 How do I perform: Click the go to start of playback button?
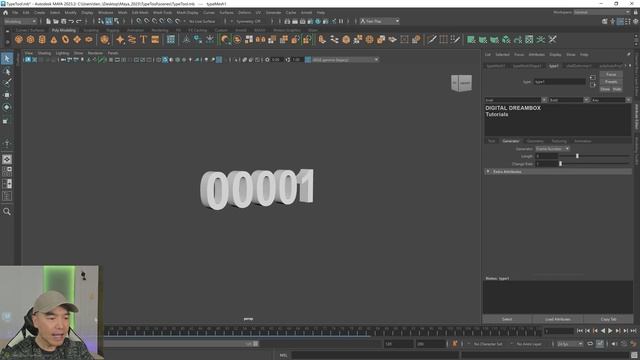(x=580, y=331)
